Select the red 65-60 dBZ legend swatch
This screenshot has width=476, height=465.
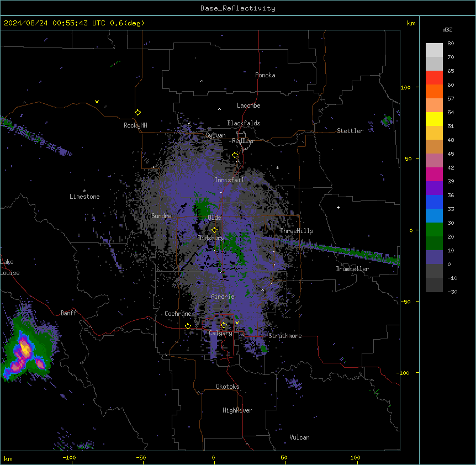(434, 78)
